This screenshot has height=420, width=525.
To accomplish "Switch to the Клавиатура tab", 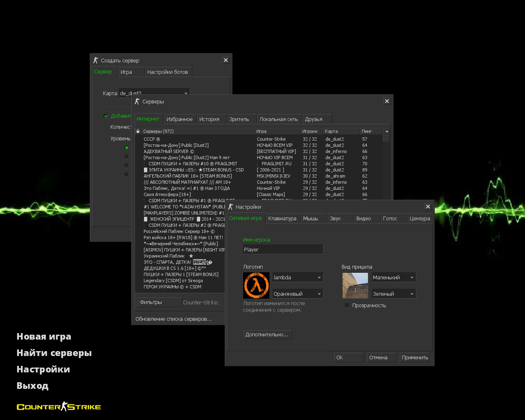I will pos(282,219).
